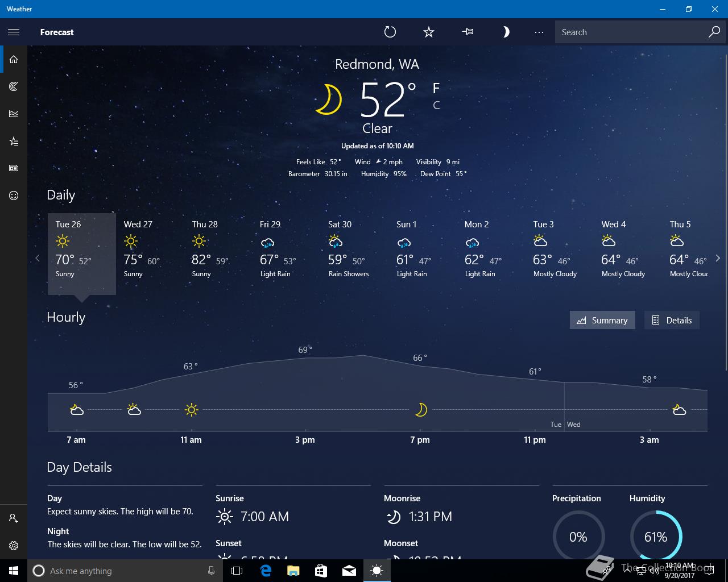Show the hourly Summary view
The width and height of the screenshot is (728, 582).
click(x=602, y=320)
